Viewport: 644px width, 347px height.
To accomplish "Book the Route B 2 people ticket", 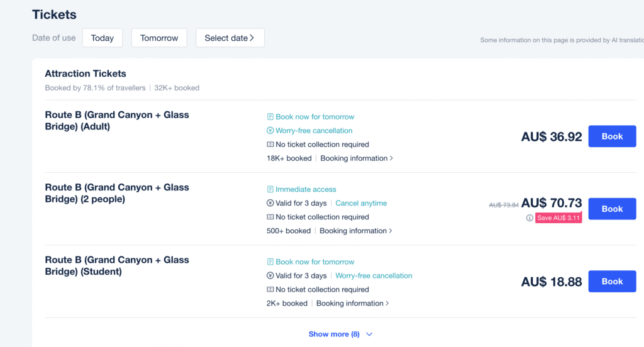I will tap(611, 209).
